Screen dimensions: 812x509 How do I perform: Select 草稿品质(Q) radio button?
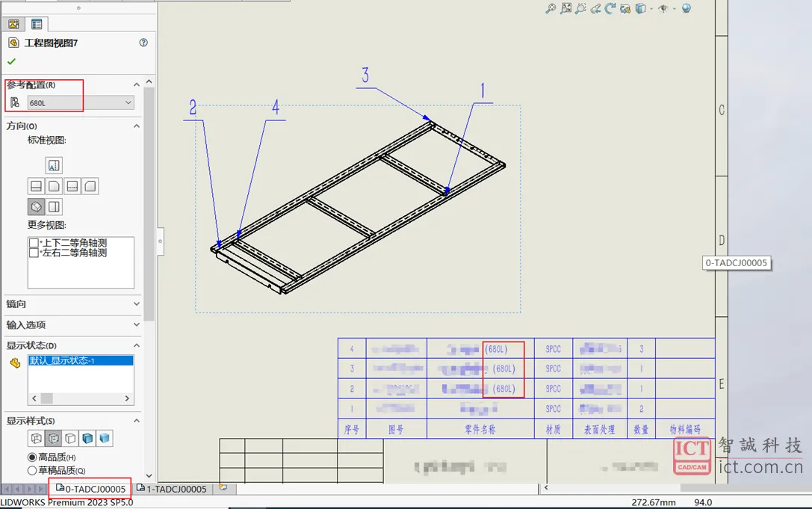[32, 470]
